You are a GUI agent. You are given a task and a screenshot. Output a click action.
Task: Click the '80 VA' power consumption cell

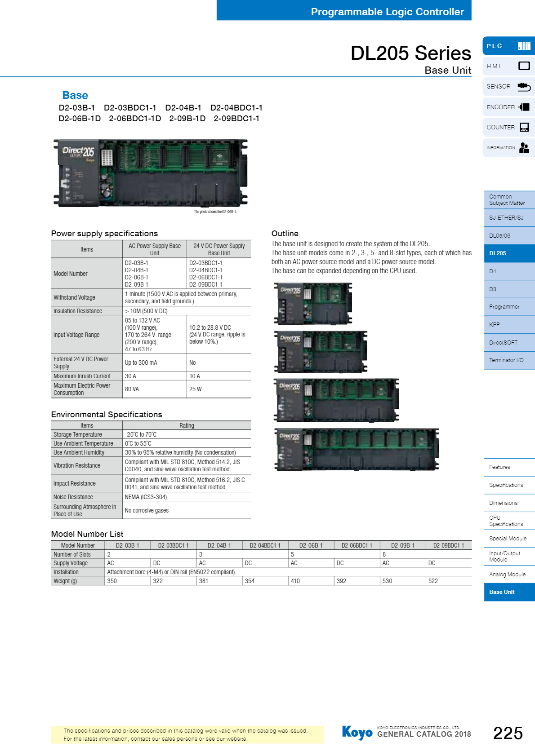155,389
